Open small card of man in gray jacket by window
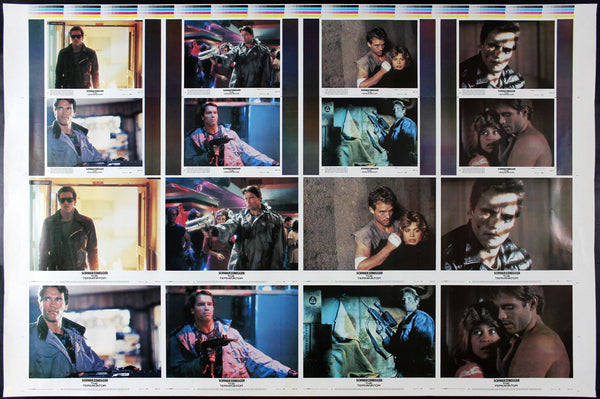 click(x=95, y=132)
